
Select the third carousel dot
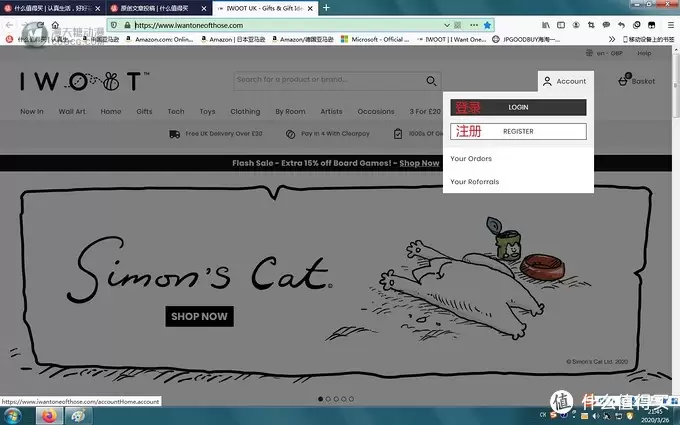336,399
